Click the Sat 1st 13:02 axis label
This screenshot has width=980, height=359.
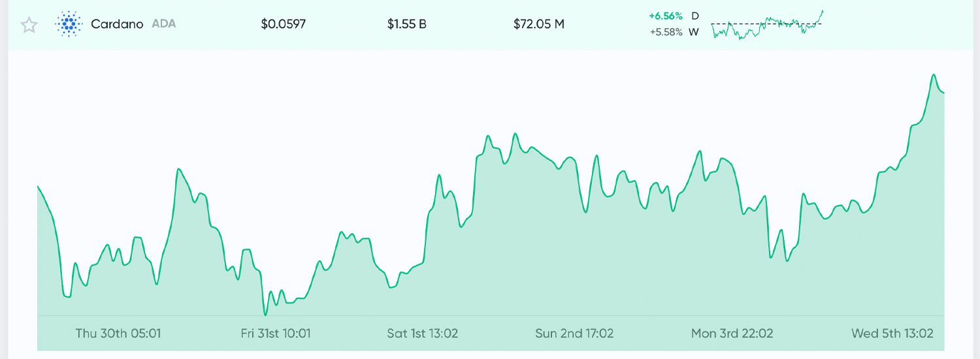(x=423, y=333)
